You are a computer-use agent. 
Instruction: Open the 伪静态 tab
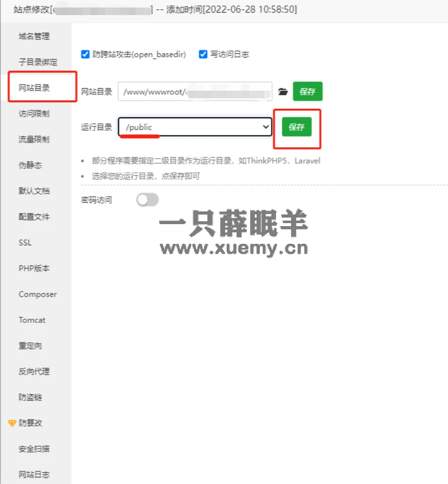pyautogui.click(x=30, y=165)
